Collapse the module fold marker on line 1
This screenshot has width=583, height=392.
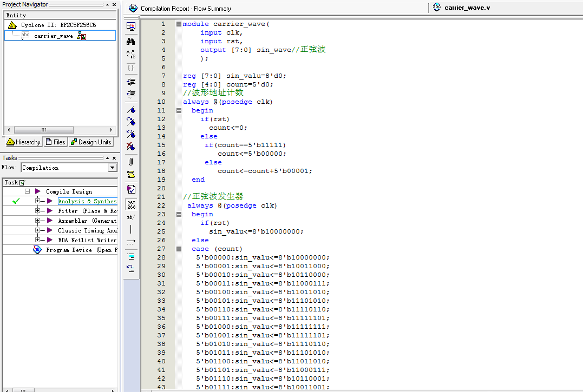[179, 24]
